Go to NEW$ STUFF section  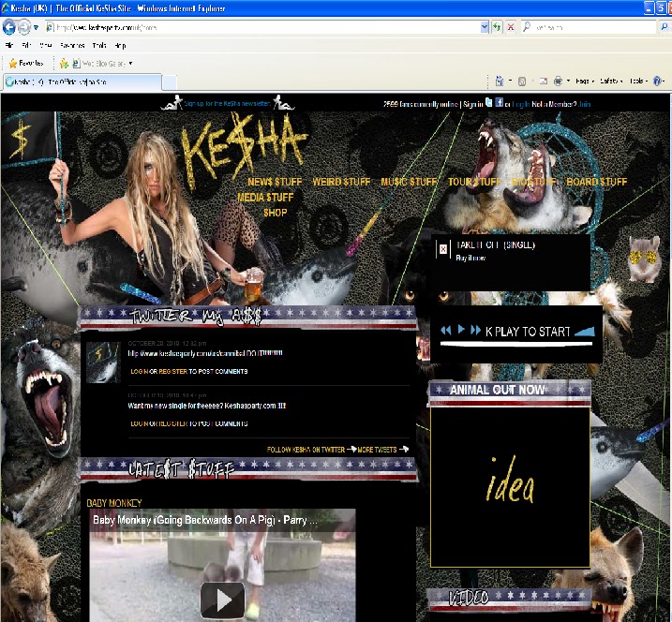click(275, 182)
